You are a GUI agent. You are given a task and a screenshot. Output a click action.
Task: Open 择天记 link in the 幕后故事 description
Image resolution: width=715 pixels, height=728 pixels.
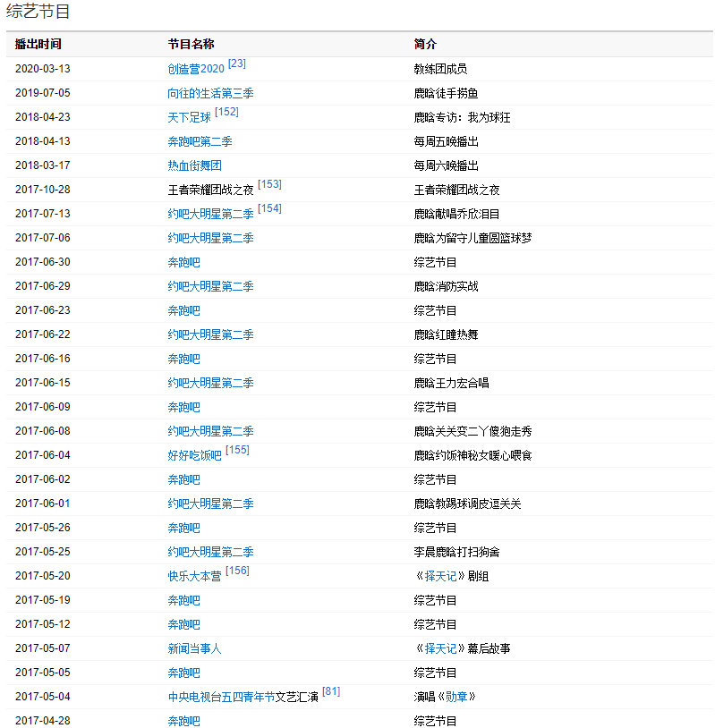439,648
